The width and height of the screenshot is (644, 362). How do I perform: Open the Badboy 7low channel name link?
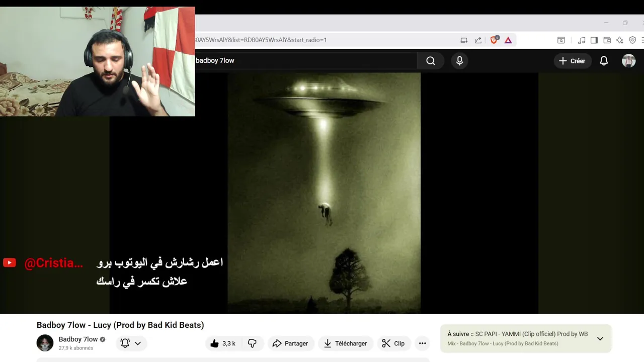click(x=78, y=339)
